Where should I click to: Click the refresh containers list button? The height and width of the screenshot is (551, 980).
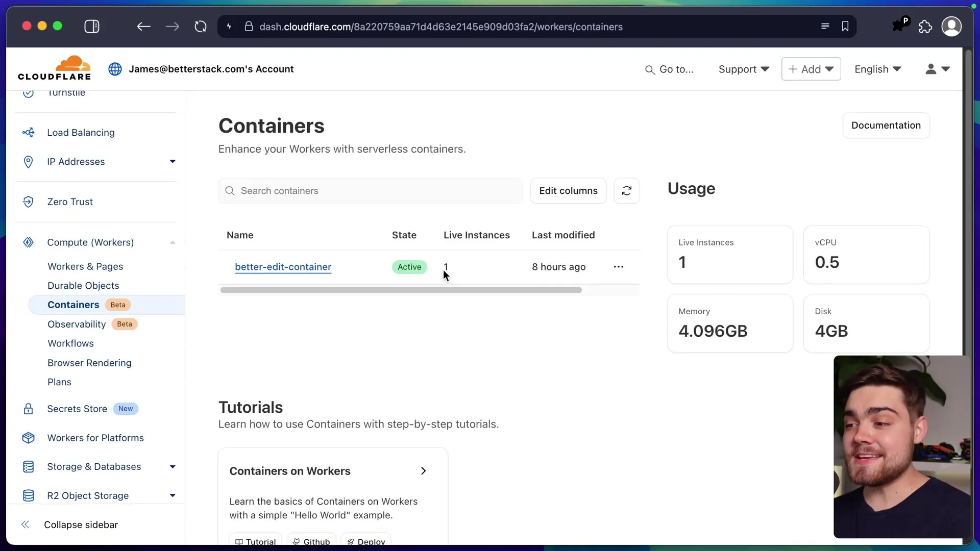click(626, 191)
